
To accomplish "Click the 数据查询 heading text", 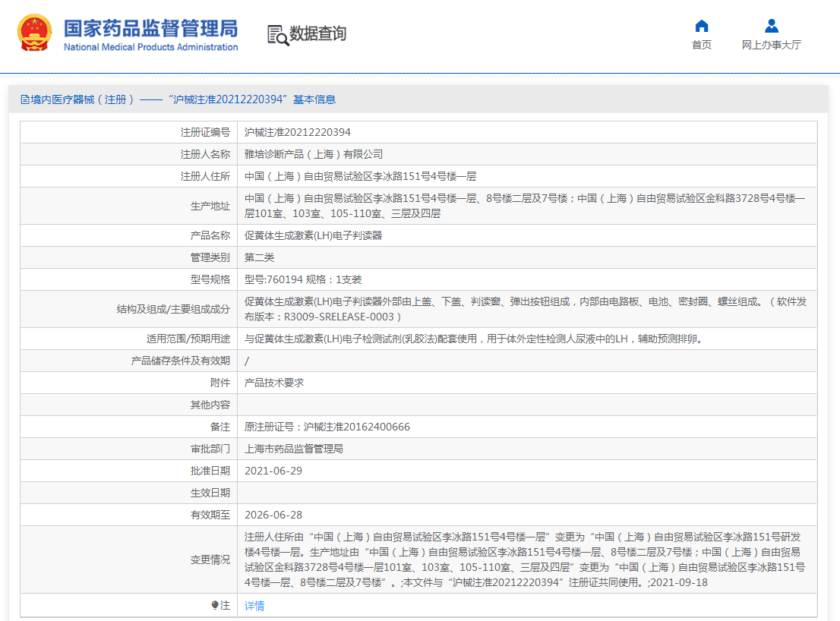I will pyautogui.click(x=317, y=33).
